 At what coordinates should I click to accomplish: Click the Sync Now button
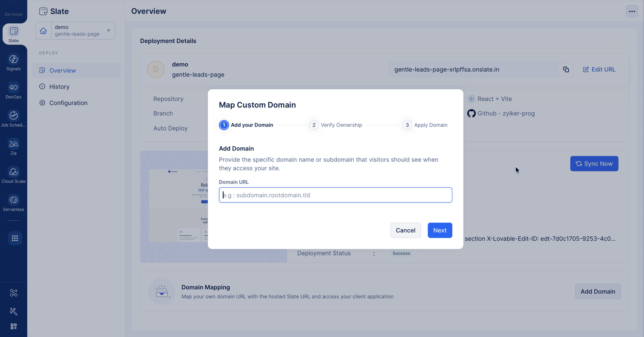594,164
